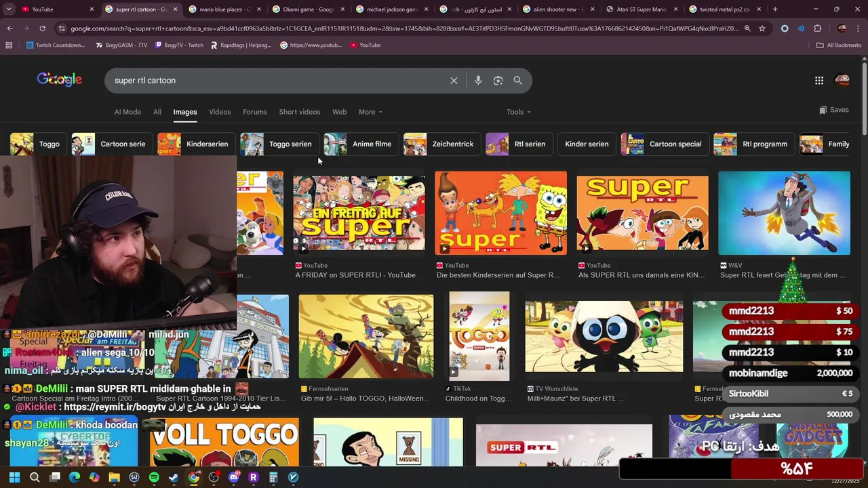Click the Windows Start button
868x488 pixels.
click(14, 477)
